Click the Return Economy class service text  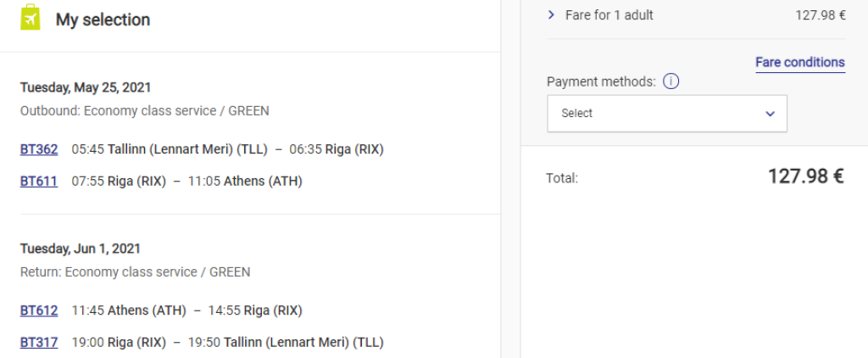(x=135, y=272)
